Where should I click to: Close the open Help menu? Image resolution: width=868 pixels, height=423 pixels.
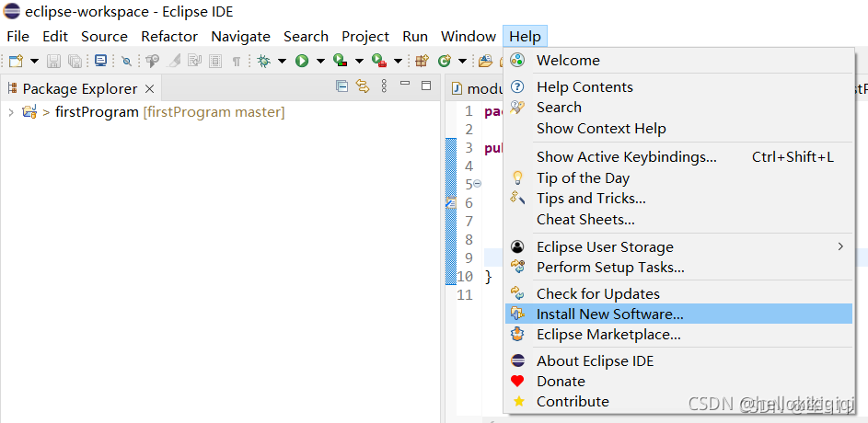tap(525, 37)
